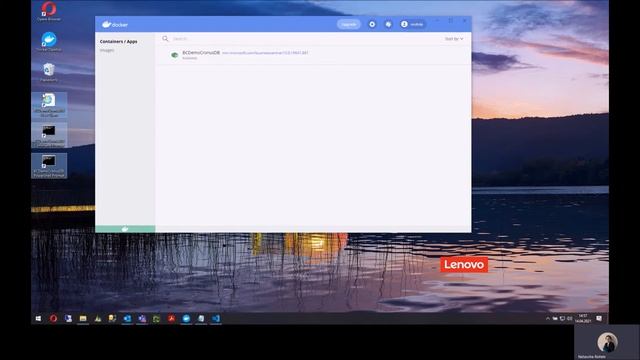Click the Upgrade button in Docker header
This screenshot has height=360, width=640.
pos(349,24)
